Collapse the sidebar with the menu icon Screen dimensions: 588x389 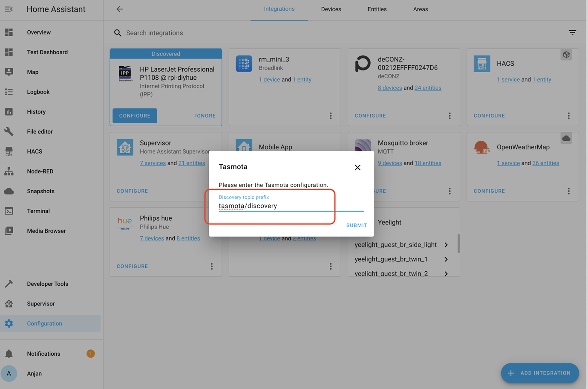tap(9, 9)
